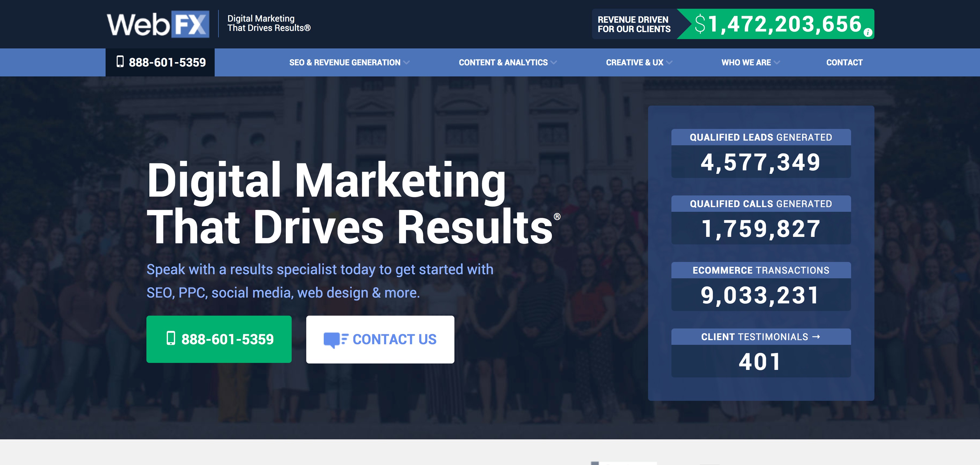
Task: Click the green 888-601-5359 call button
Action: coord(219,339)
